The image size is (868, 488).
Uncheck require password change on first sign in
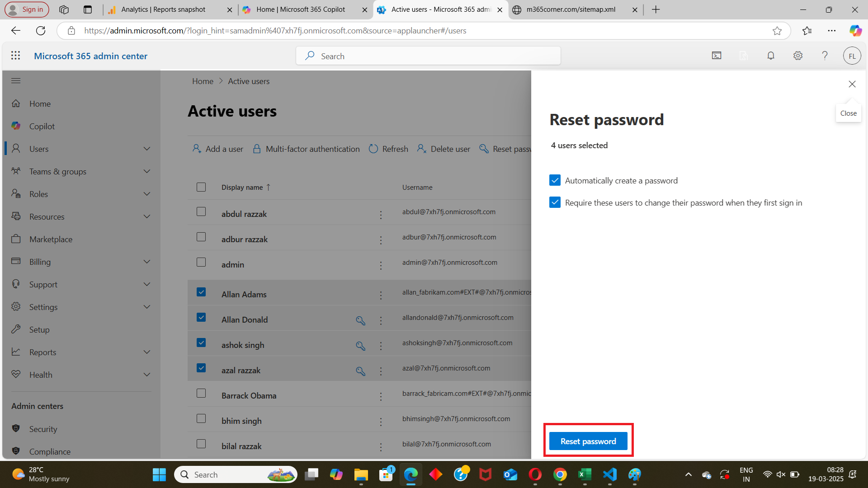coord(555,202)
